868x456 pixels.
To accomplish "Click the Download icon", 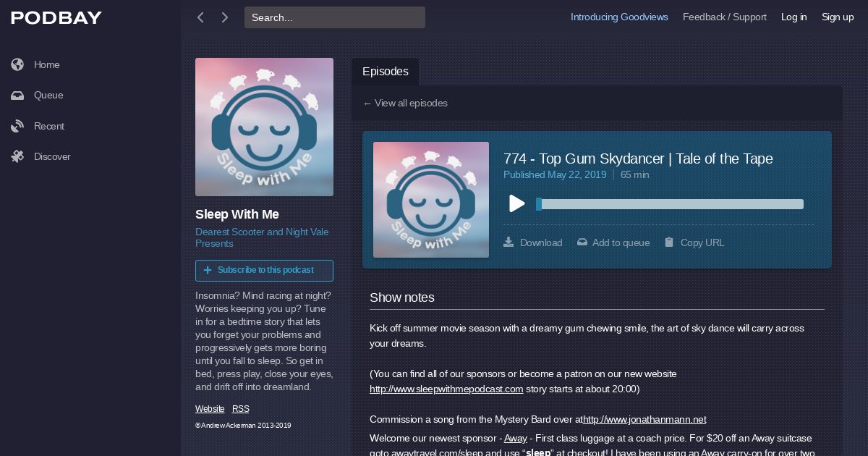I will coord(509,242).
